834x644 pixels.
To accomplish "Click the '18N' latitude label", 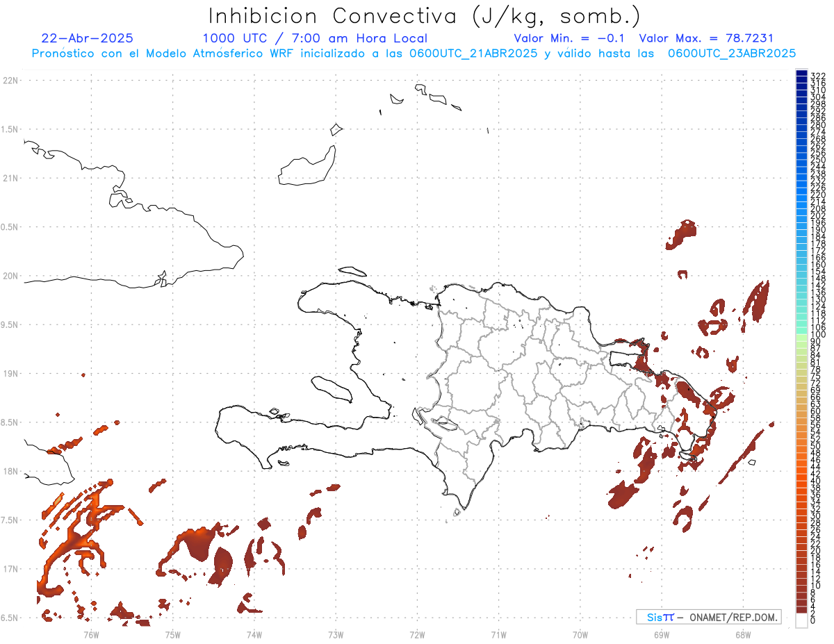I will tap(10, 472).
